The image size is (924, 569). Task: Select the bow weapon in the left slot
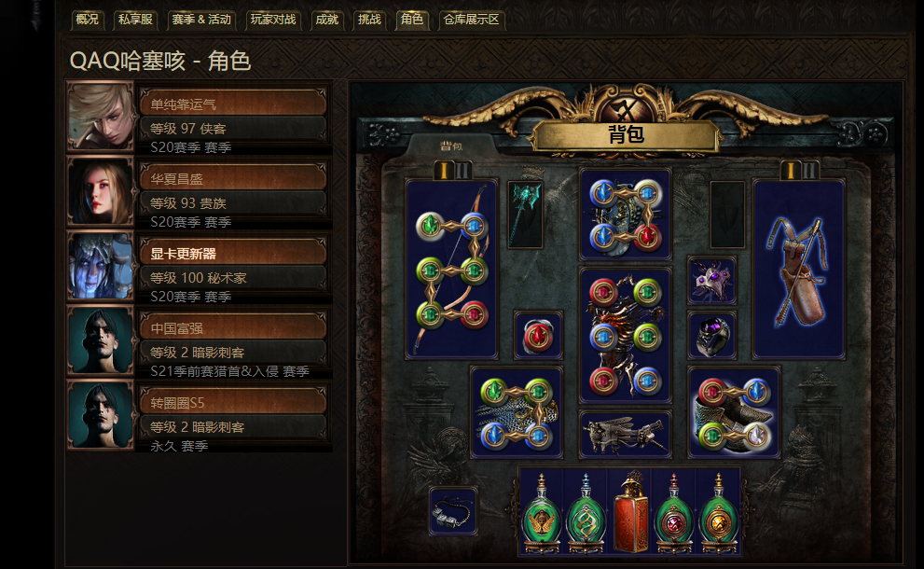point(451,270)
